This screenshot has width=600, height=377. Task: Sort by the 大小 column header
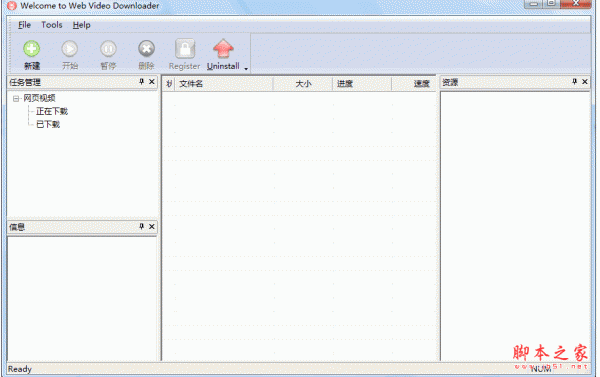(x=303, y=84)
